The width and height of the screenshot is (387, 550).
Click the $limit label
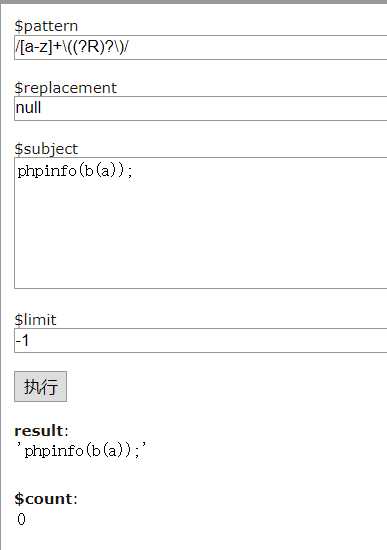(x=35, y=320)
